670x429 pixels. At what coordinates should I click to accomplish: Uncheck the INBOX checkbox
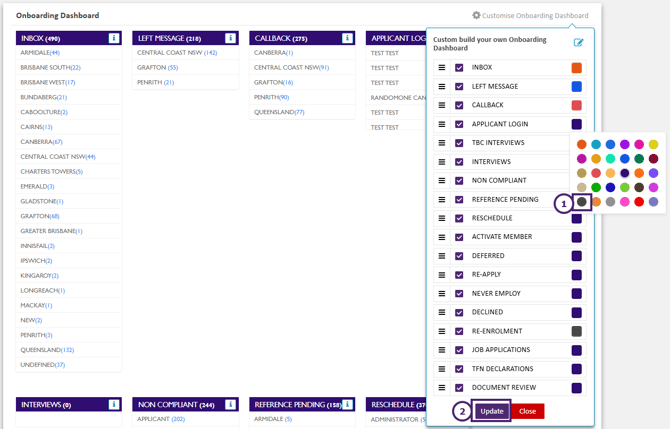459,68
